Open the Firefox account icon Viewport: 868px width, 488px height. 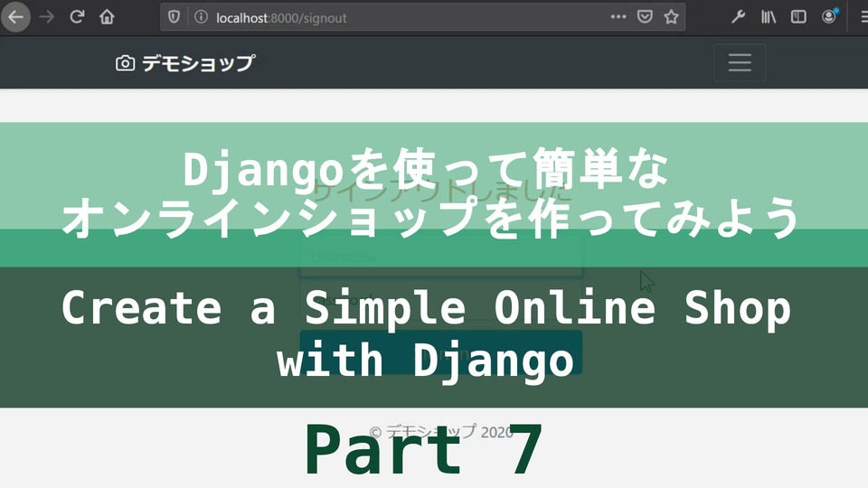829,17
